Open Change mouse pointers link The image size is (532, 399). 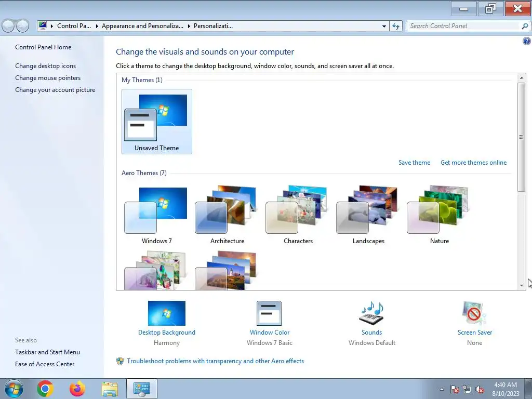pyautogui.click(x=48, y=78)
